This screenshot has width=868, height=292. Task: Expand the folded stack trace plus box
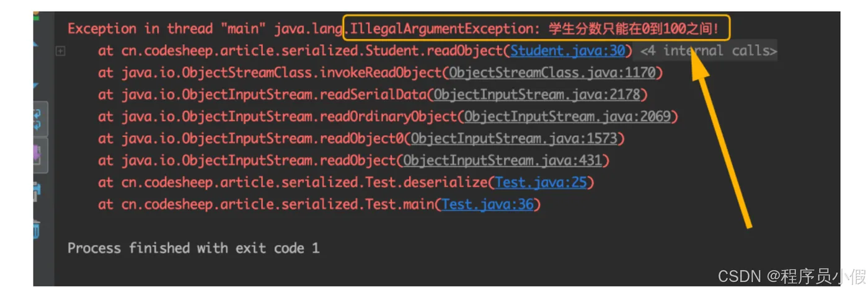tap(60, 51)
